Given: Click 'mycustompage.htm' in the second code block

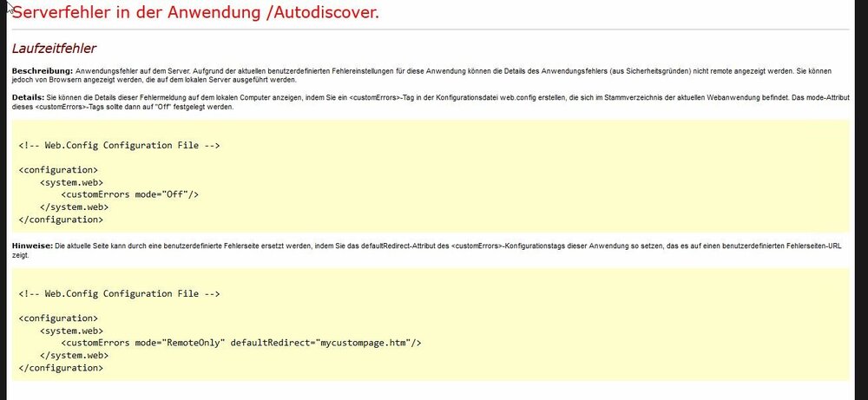Looking at the screenshot, I should (x=363, y=343).
